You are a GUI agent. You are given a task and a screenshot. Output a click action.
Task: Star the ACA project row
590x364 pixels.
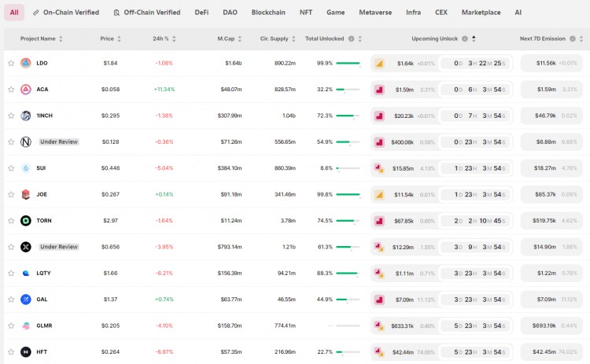(11, 90)
